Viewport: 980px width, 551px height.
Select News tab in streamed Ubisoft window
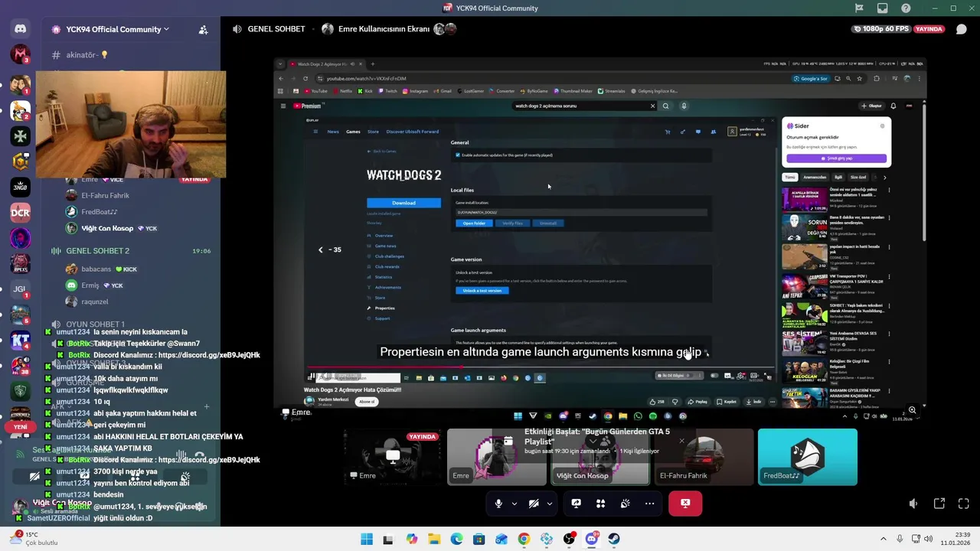click(x=333, y=132)
